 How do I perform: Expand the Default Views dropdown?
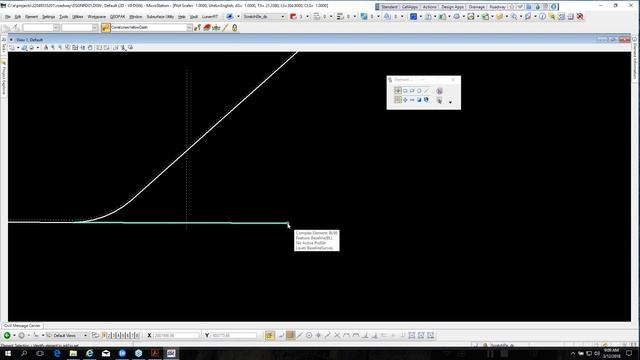tap(85, 336)
